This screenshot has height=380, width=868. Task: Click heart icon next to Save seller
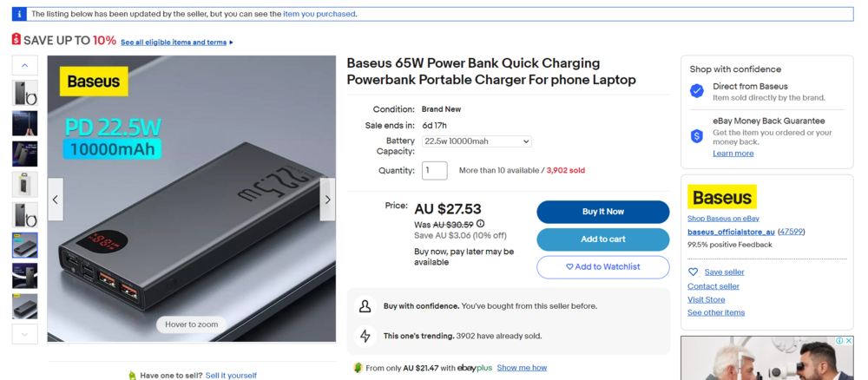[694, 272]
